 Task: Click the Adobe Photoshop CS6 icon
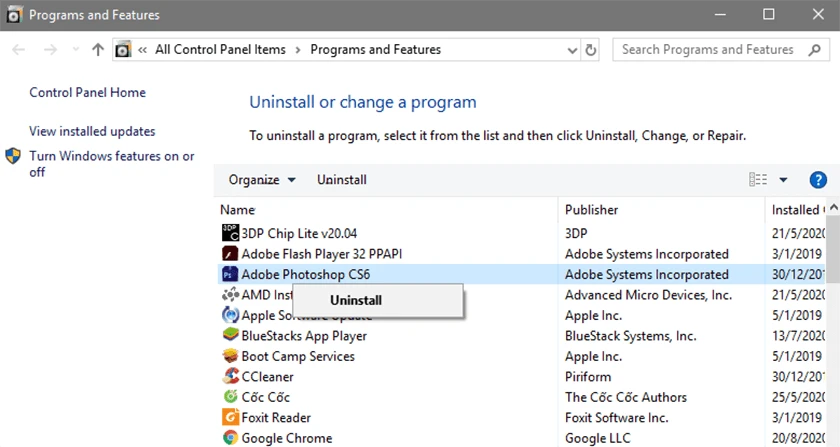(x=230, y=274)
